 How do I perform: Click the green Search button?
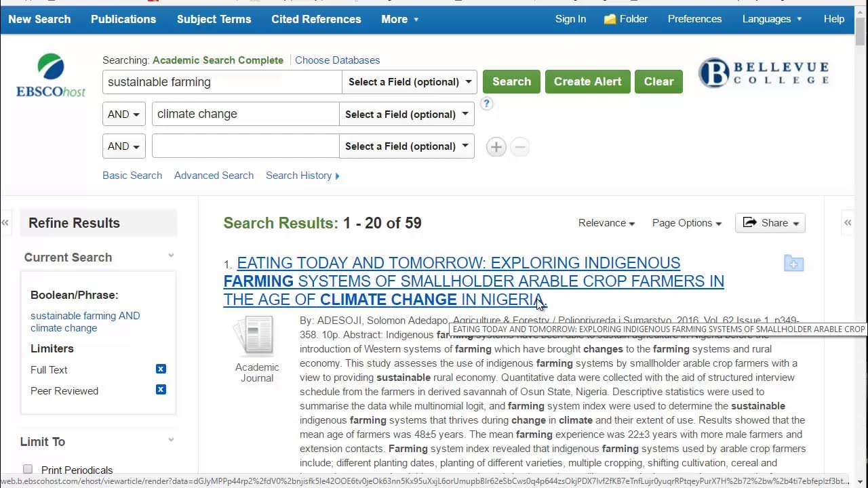click(511, 81)
